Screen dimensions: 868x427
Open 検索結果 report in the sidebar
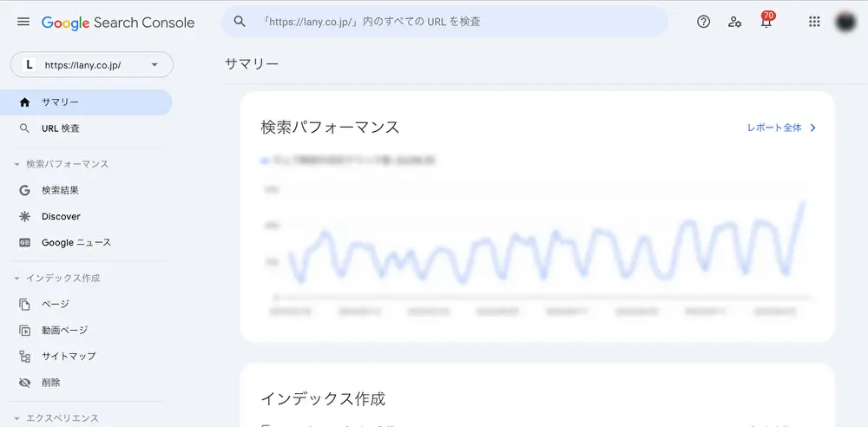click(61, 190)
